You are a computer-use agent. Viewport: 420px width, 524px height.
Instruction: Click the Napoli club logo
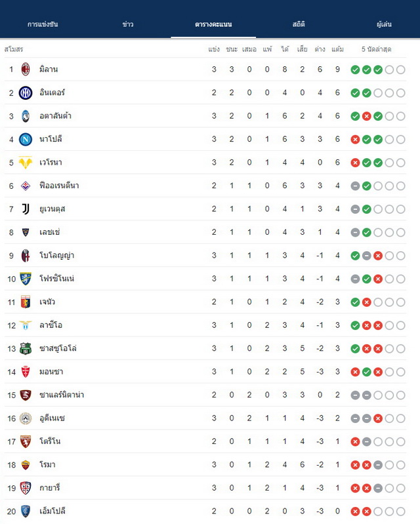pos(26,139)
